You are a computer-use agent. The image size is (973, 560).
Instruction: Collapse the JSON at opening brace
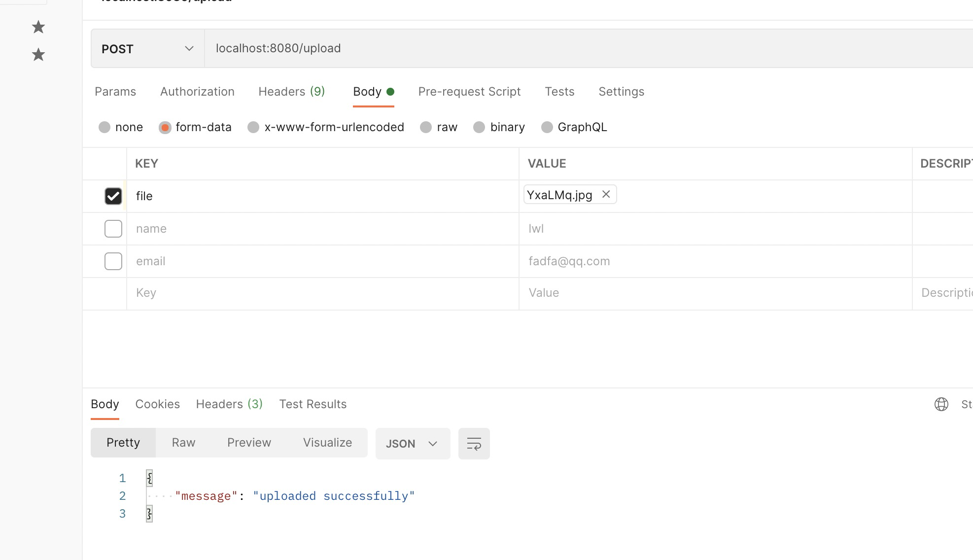click(149, 478)
